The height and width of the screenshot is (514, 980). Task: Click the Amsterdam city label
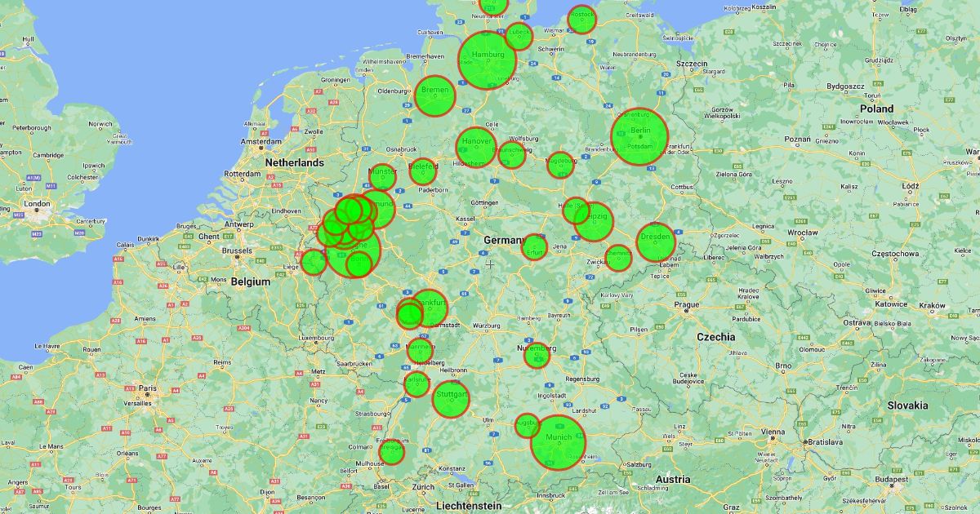click(261, 141)
